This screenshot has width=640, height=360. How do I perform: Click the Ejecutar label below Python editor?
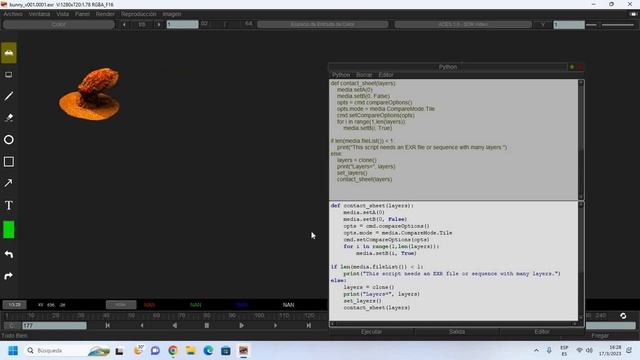coord(371,332)
